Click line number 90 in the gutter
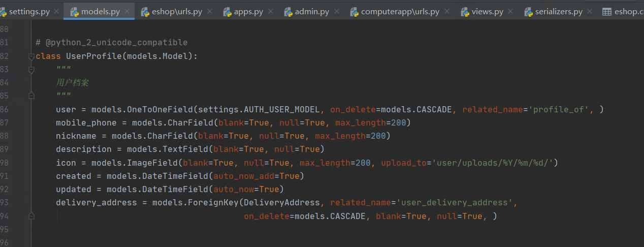644x247 pixels. pos(4,163)
